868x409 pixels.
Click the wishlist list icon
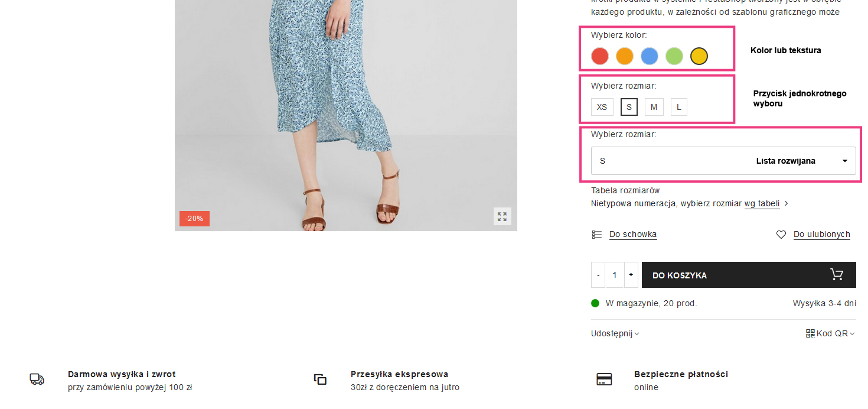pos(597,235)
